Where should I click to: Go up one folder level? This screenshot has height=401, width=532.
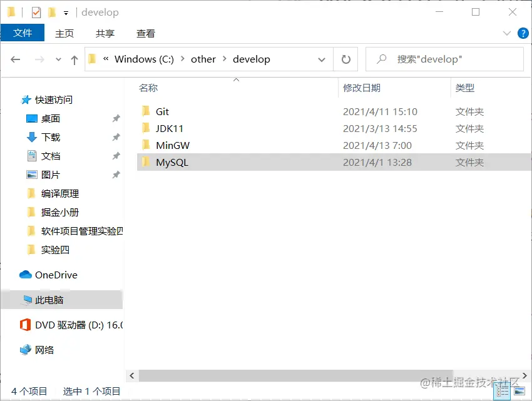(74, 60)
